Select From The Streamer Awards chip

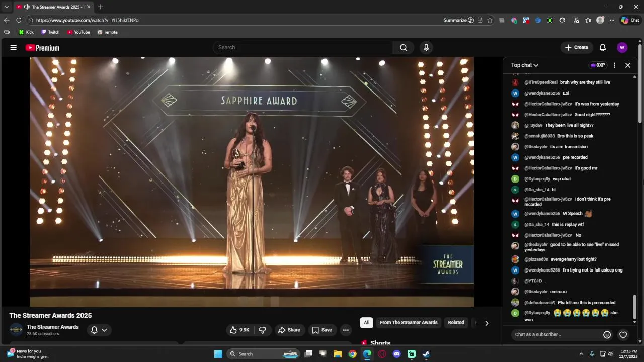tap(409, 323)
